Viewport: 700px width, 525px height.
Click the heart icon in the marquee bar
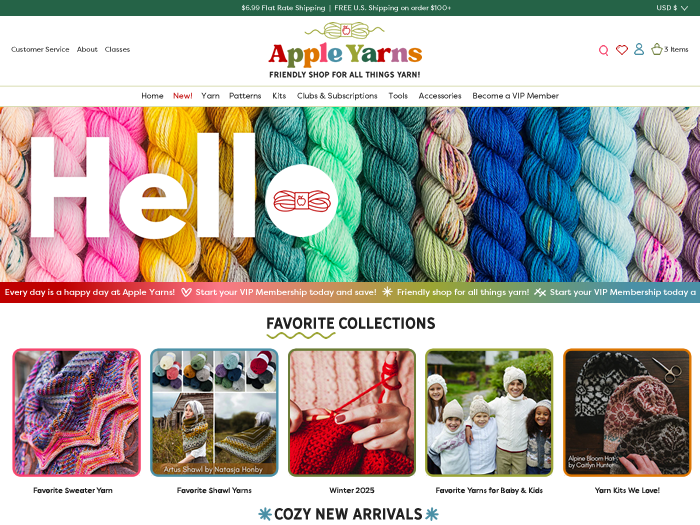186,292
